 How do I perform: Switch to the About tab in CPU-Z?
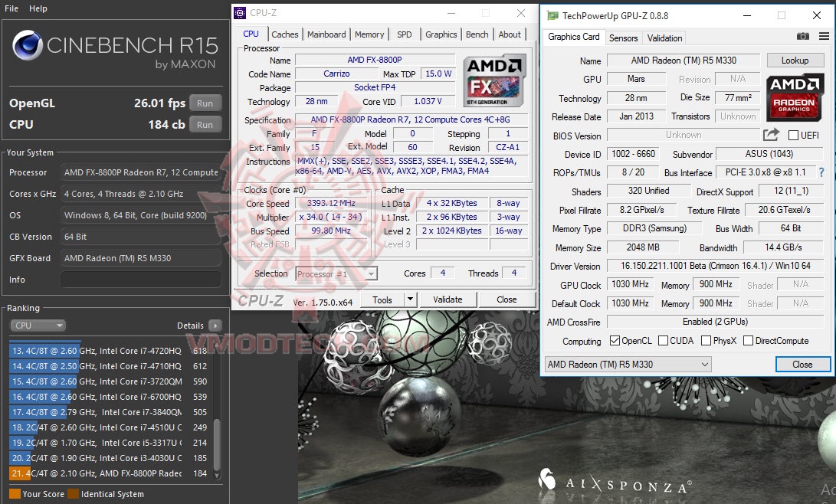pos(510,34)
